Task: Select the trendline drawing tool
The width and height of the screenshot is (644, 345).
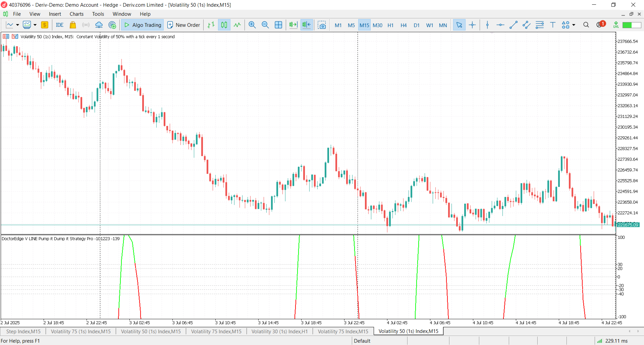Action: 514,25
